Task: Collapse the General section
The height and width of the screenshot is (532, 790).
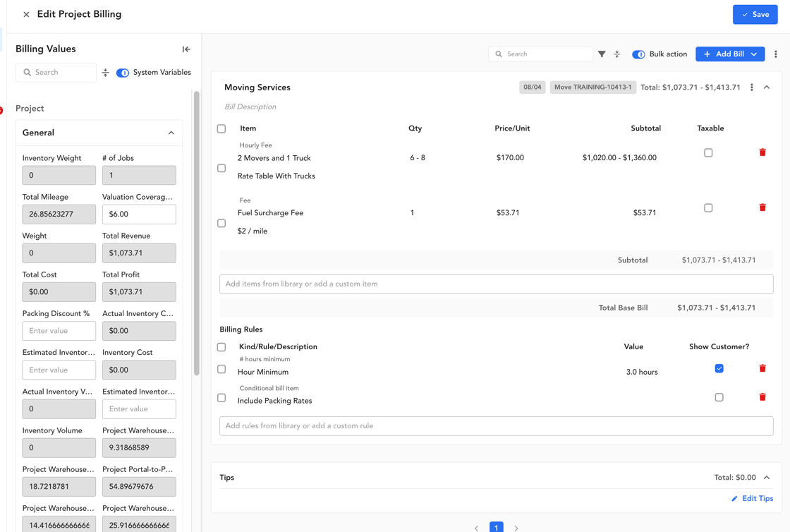Action: pos(171,133)
